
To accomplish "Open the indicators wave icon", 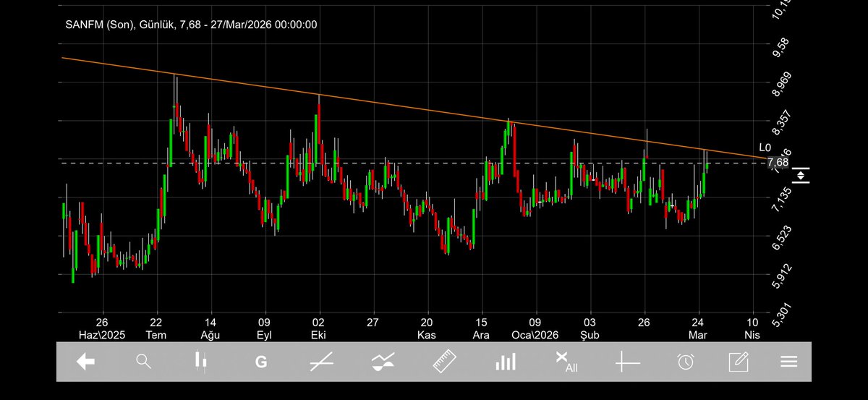I will (x=383, y=362).
